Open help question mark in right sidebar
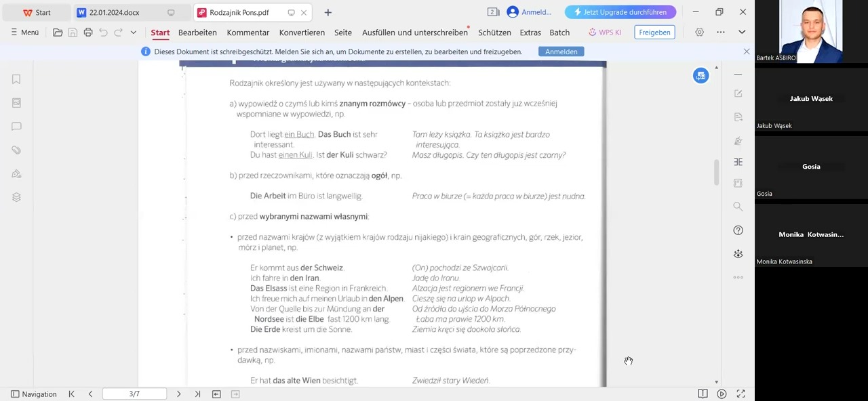868x401 pixels. click(738, 230)
